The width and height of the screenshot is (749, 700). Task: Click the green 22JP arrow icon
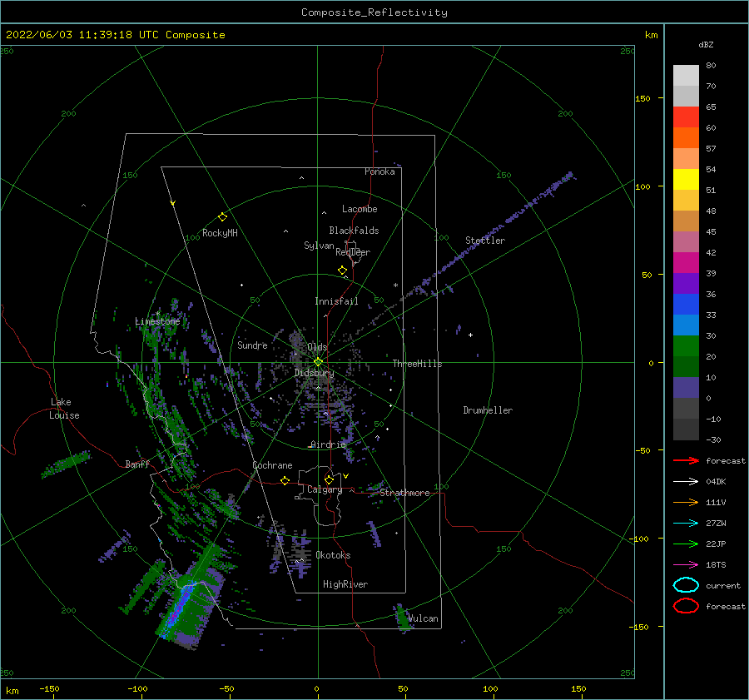[x=686, y=544]
